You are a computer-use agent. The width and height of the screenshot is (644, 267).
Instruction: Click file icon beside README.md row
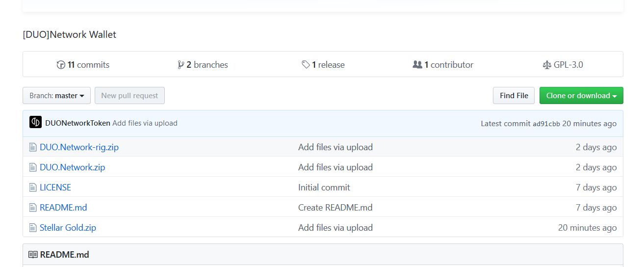click(33, 208)
